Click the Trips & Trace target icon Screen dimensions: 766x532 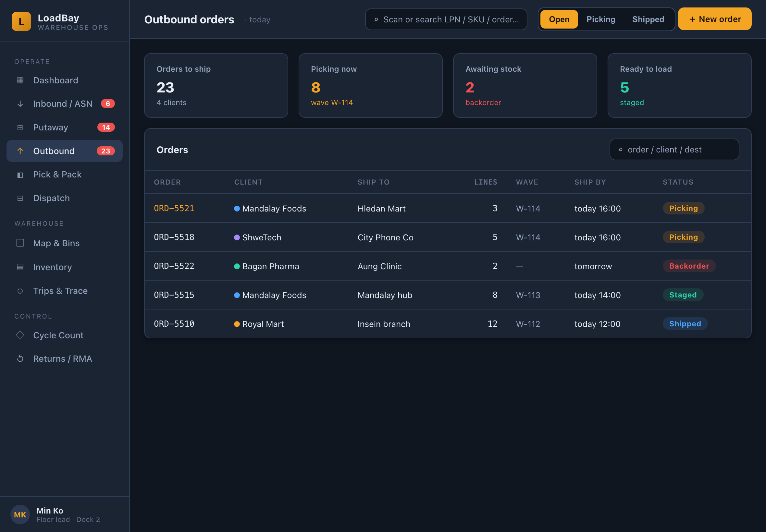click(x=20, y=291)
